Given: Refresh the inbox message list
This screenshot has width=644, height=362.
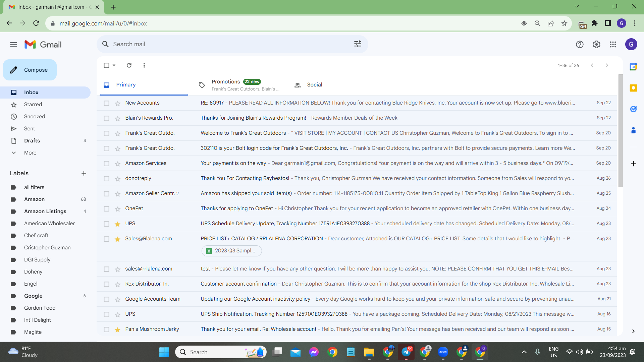Looking at the screenshot, I should point(129,65).
